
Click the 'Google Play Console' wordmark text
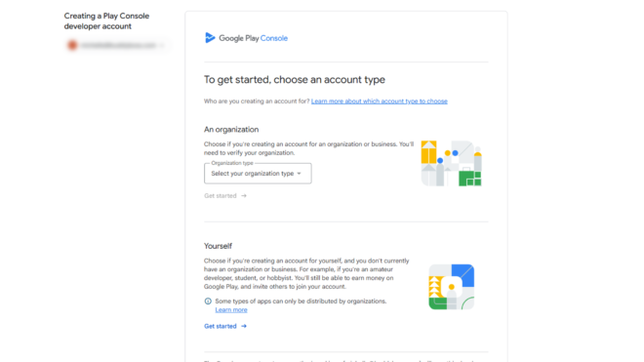coord(253,38)
